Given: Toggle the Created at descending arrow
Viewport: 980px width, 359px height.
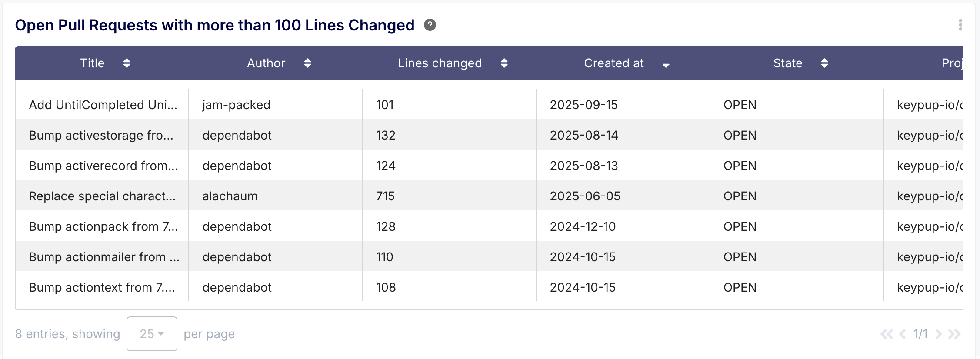Looking at the screenshot, I should tap(666, 65).
